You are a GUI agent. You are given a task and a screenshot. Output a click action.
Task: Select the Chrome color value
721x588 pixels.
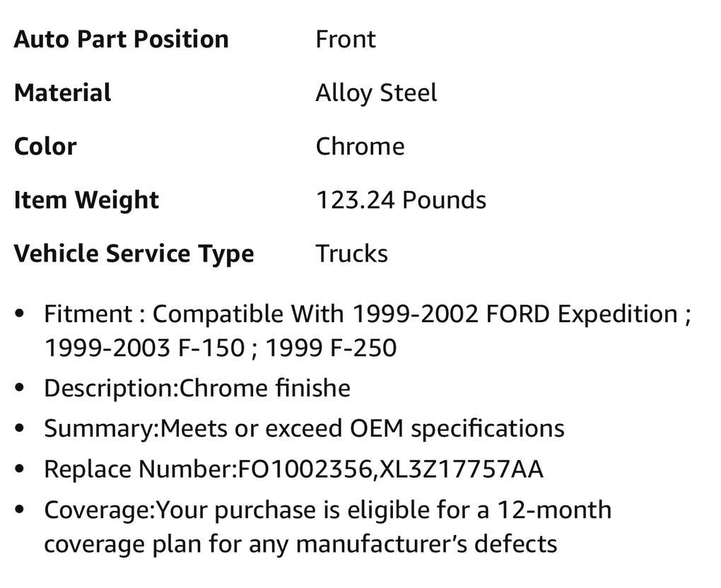pyautogui.click(x=360, y=146)
